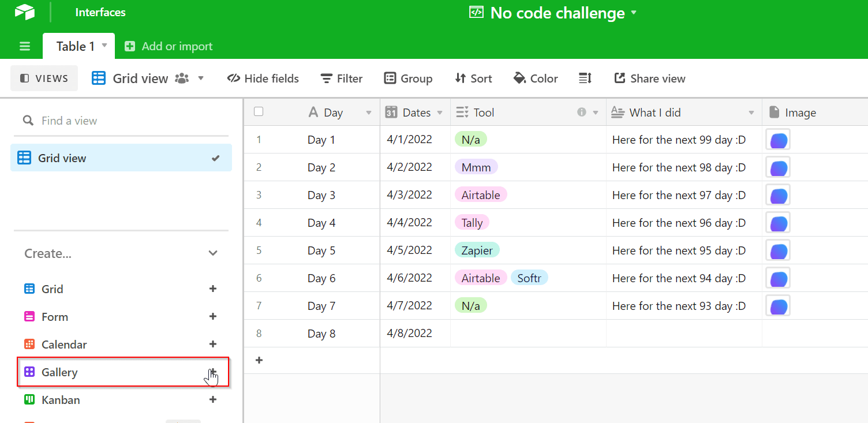This screenshot has height=423, width=868.
Task: Click the Tool field info icon
Action: pyautogui.click(x=582, y=113)
